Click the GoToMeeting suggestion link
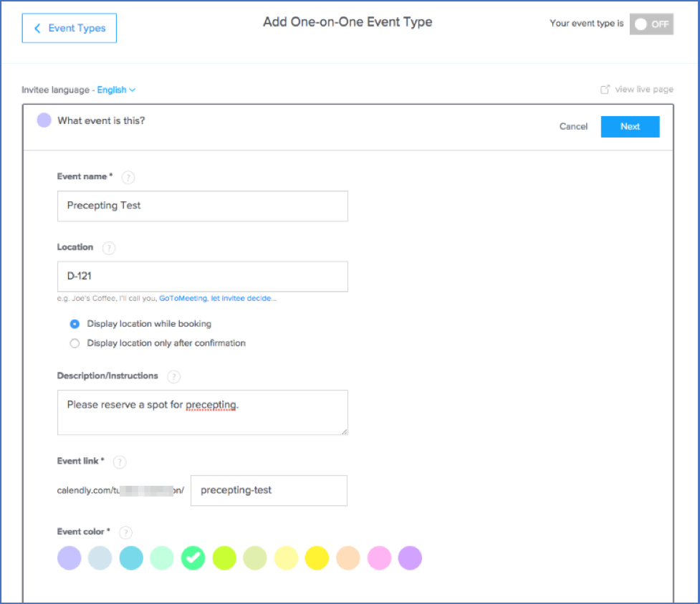The width and height of the screenshot is (700, 604). pyautogui.click(x=183, y=298)
